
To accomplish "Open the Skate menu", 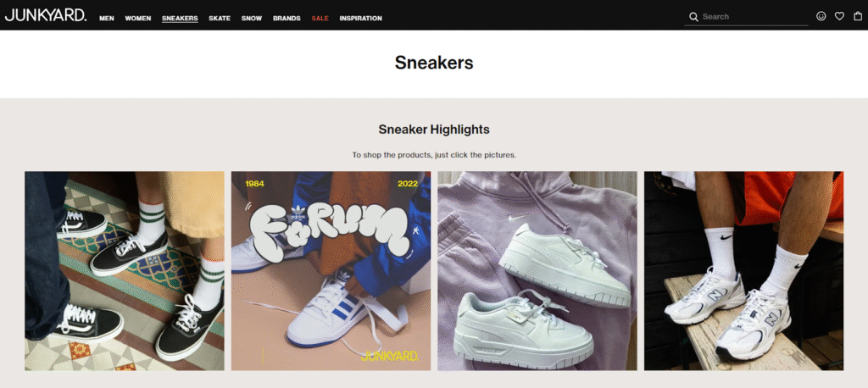I will [x=220, y=19].
